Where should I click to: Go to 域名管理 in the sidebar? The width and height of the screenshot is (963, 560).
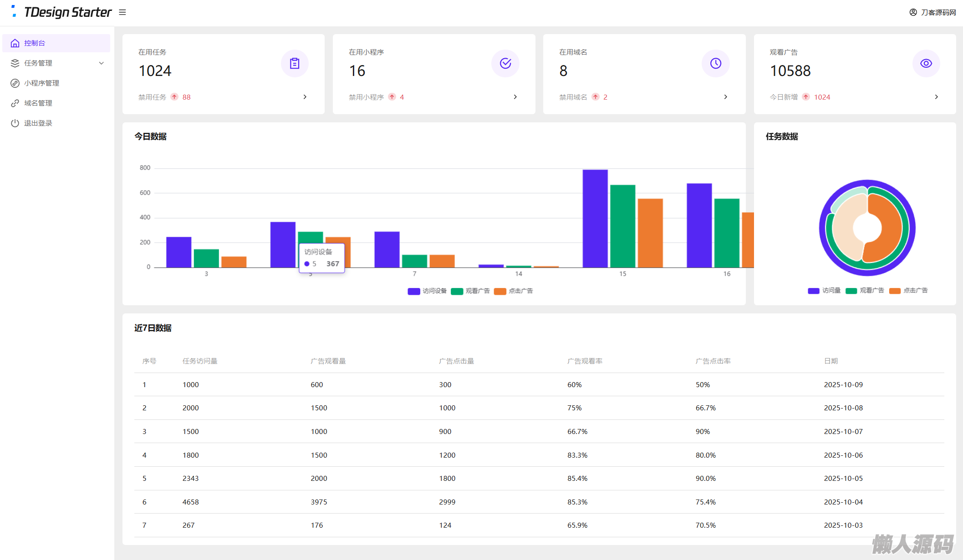[38, 103]
